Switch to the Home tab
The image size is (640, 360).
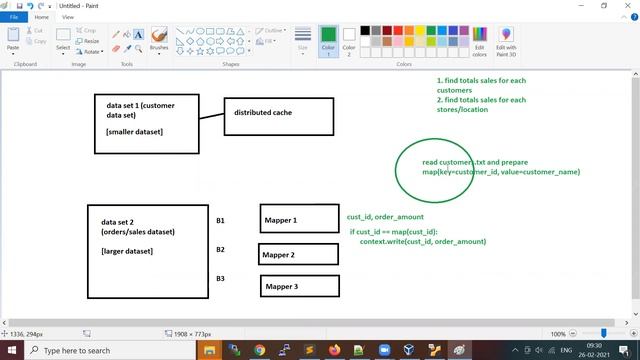[41, 17]
